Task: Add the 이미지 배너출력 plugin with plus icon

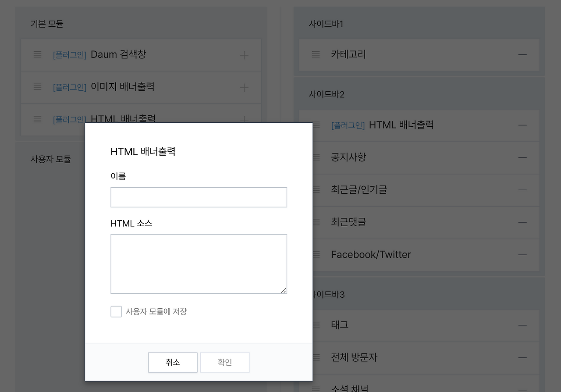Action: (244, 87)
